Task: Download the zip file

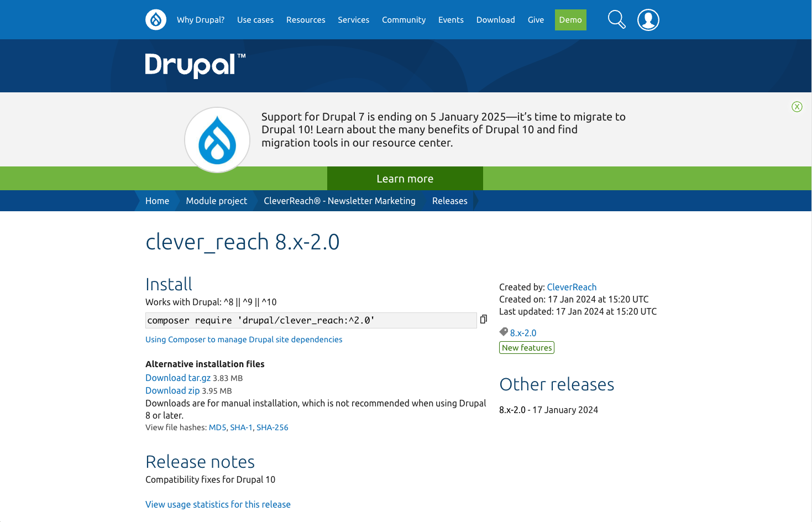Action: coord(172,390)
